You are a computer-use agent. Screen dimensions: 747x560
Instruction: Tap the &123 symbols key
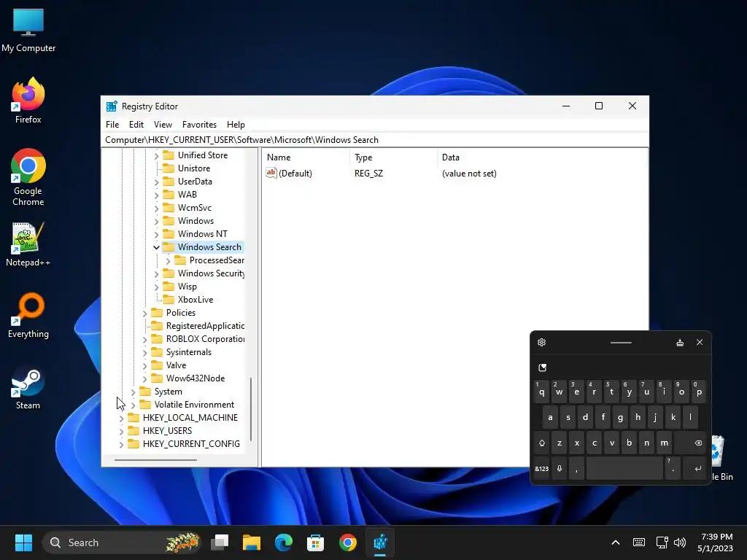(542, 469)
